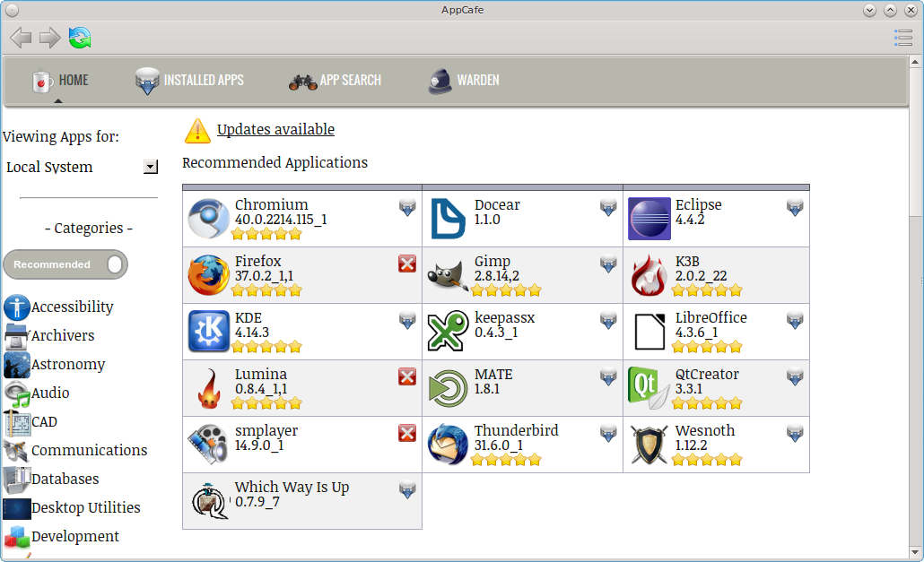
Task: Select the CAD category
Action: [44, 422]
